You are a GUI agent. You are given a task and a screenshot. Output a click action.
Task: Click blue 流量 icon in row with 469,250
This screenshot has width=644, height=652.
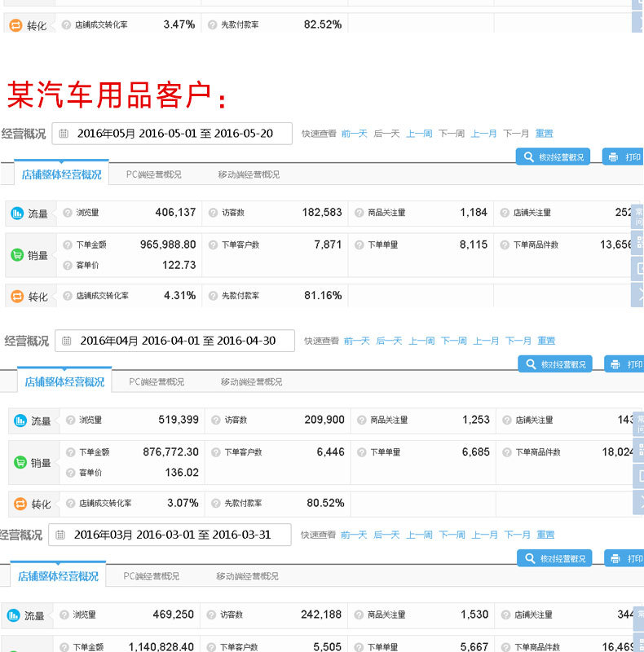click(x=13, y=615)
